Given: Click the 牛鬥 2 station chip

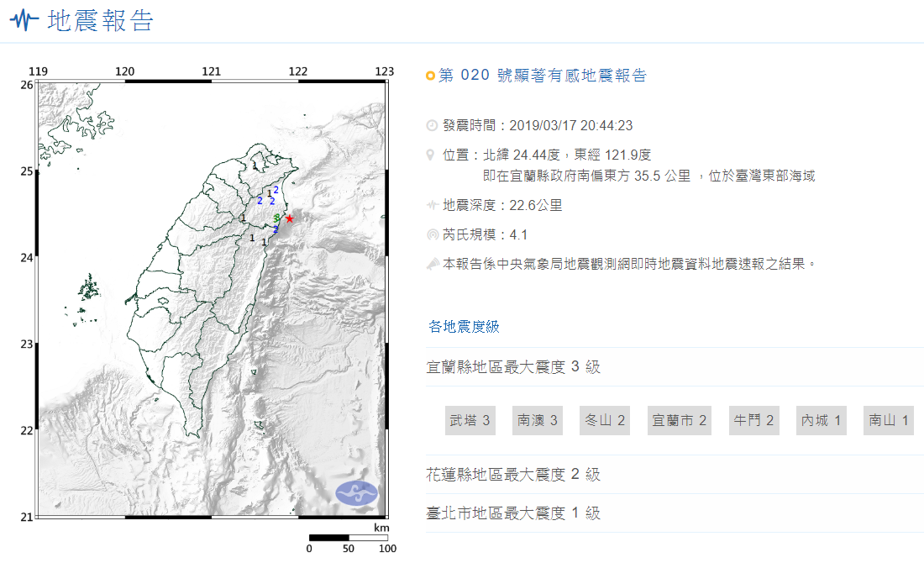Looking at the screenshot, I should 753,420.
